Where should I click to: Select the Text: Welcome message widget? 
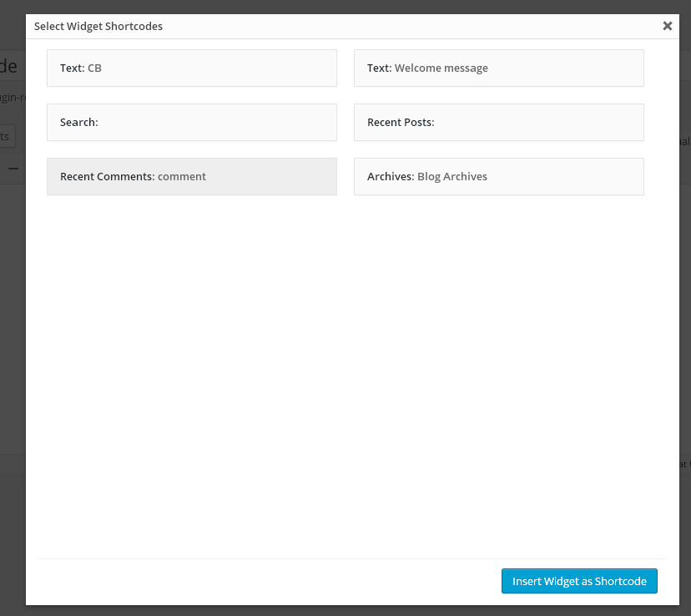(499, 68)
